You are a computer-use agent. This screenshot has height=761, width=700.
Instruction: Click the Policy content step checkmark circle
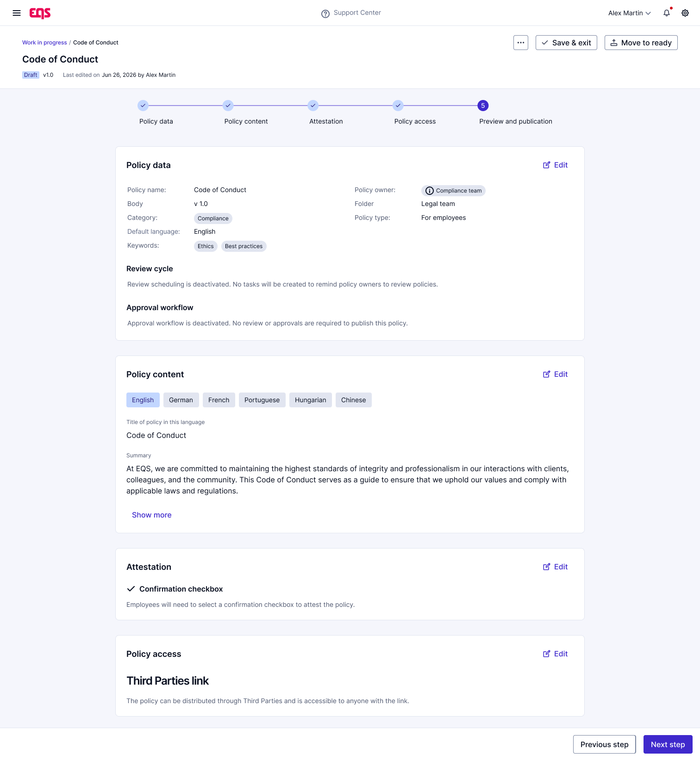[228, 106]
